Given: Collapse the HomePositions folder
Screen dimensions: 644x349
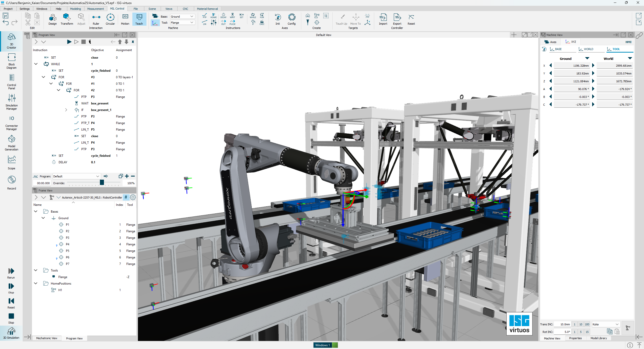Looking at the screenshot, I should pos(36,283).
